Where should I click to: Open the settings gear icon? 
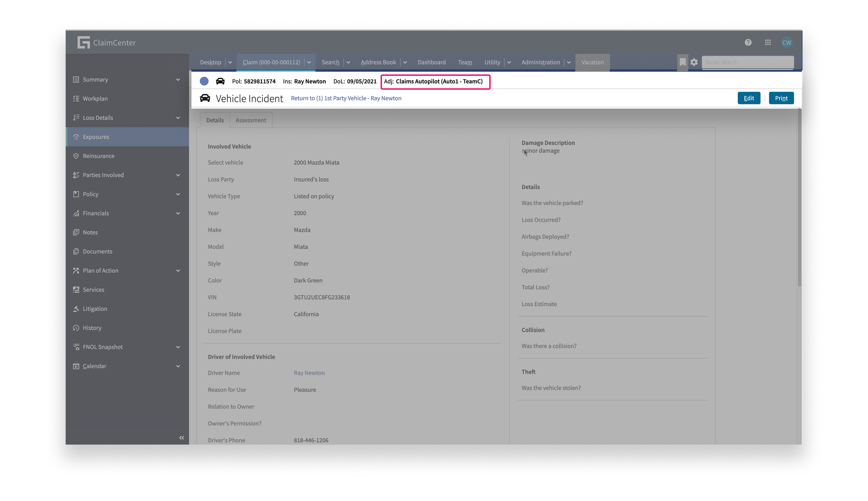pyautogui.click(x=694, y=62)
